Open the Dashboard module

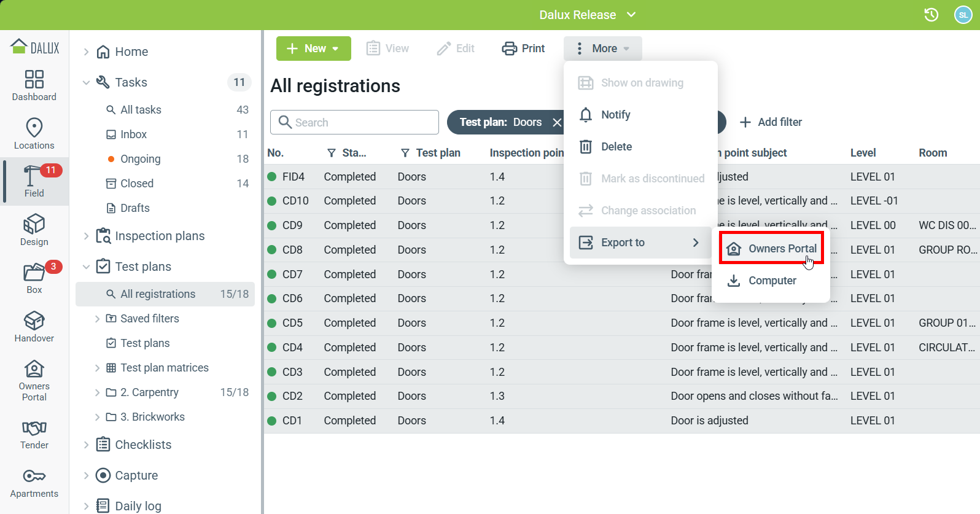34,85
